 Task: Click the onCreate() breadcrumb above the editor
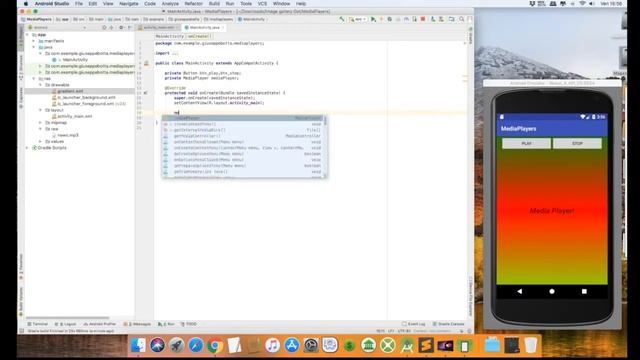click(199, 36)
